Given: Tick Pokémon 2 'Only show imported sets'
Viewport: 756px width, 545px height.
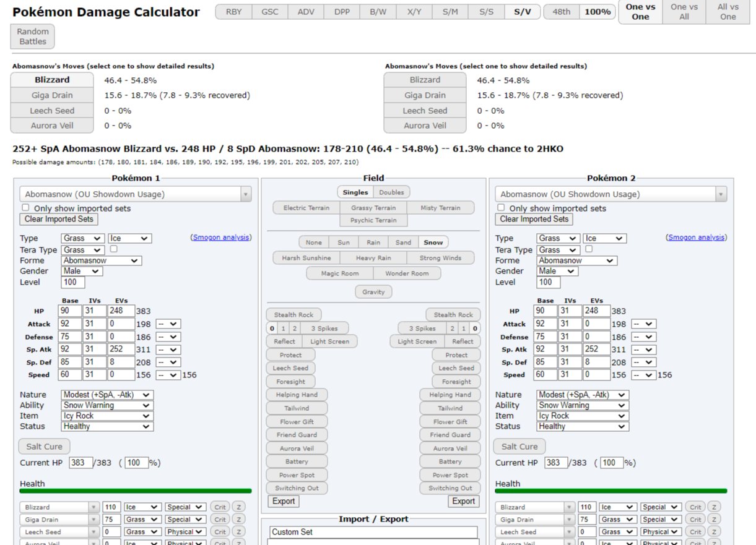Looking at the screenshot, I should 501,208.
